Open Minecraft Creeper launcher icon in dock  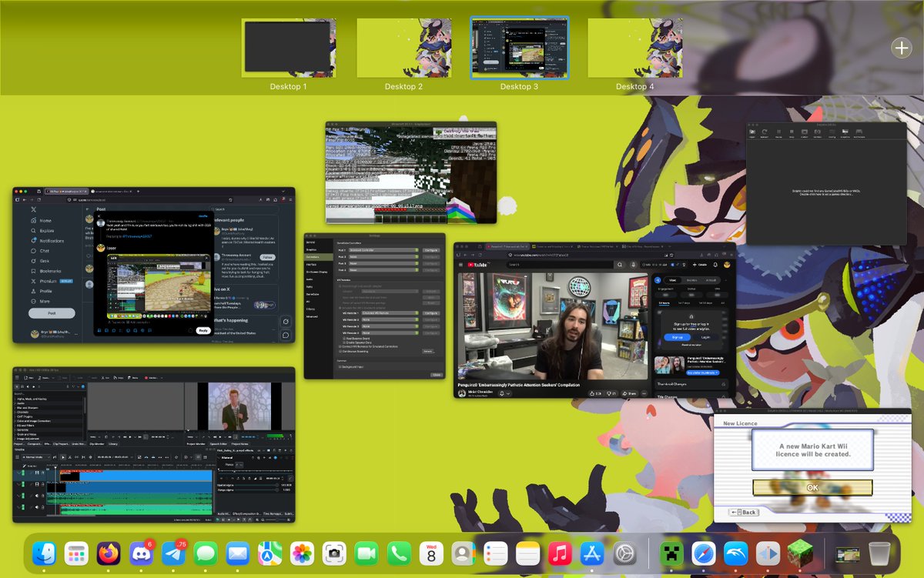click(671, 554)
